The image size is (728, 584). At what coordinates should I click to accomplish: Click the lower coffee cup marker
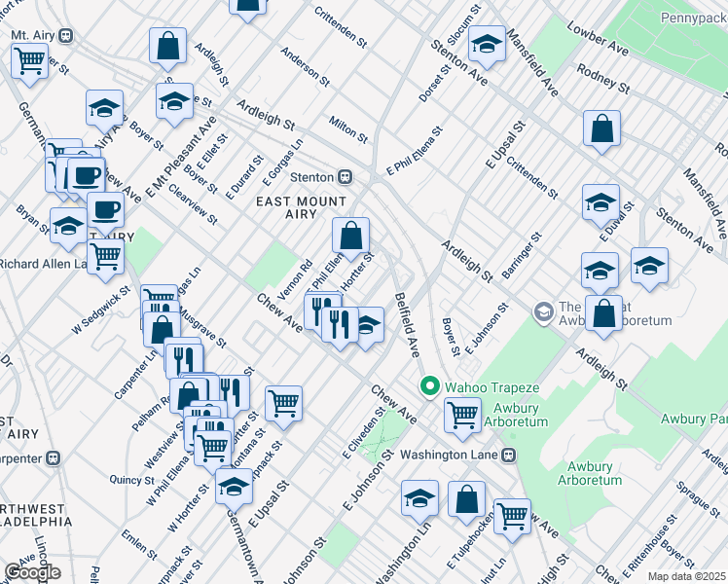(x=105, y=212)
